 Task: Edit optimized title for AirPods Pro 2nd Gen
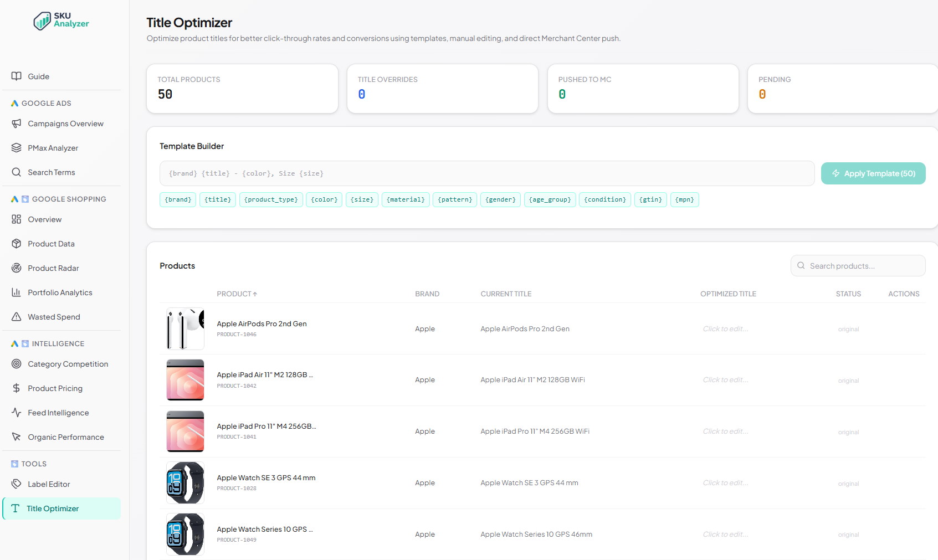click(725, 329)
